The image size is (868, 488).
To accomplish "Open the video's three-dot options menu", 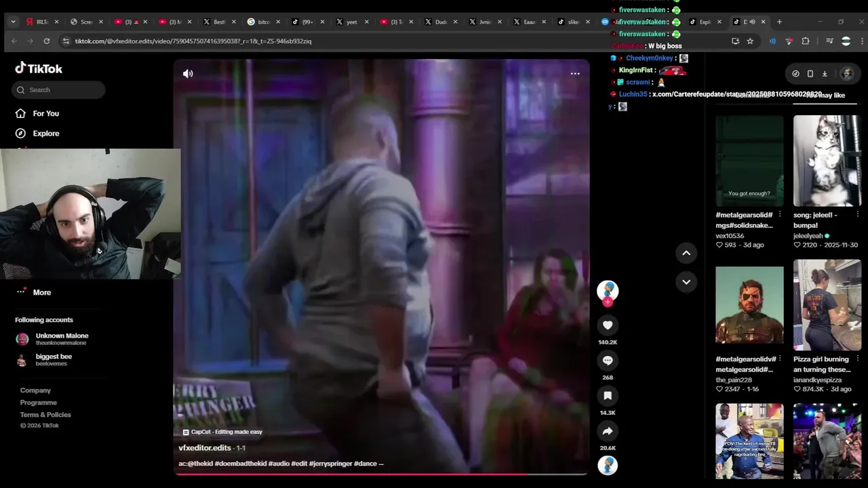I will 575,74.
